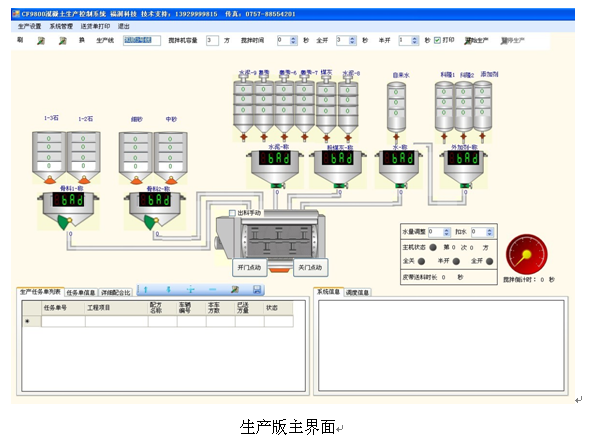Click the start production toolbar button
Screen dimensions: 608x440
click(477, 40)
